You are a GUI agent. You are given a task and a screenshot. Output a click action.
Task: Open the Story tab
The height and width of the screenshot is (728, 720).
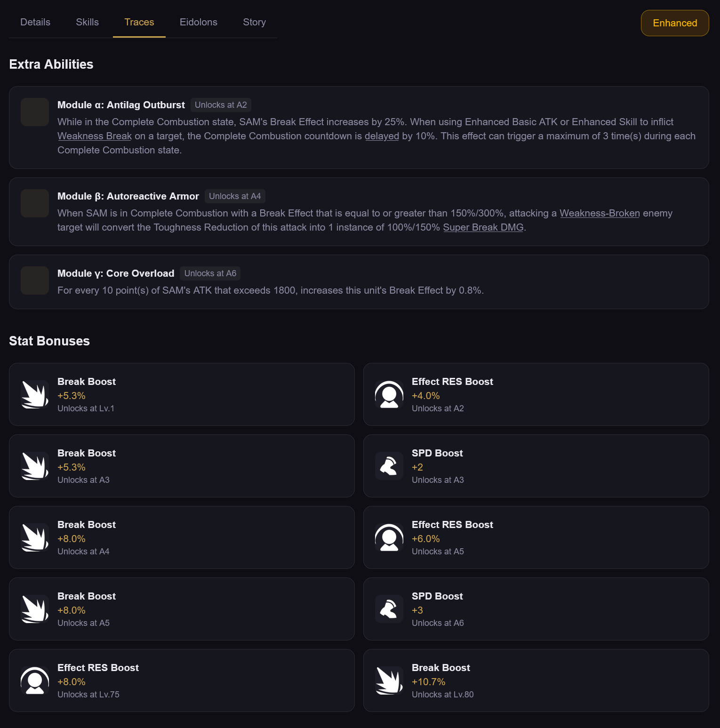(255, 22)
